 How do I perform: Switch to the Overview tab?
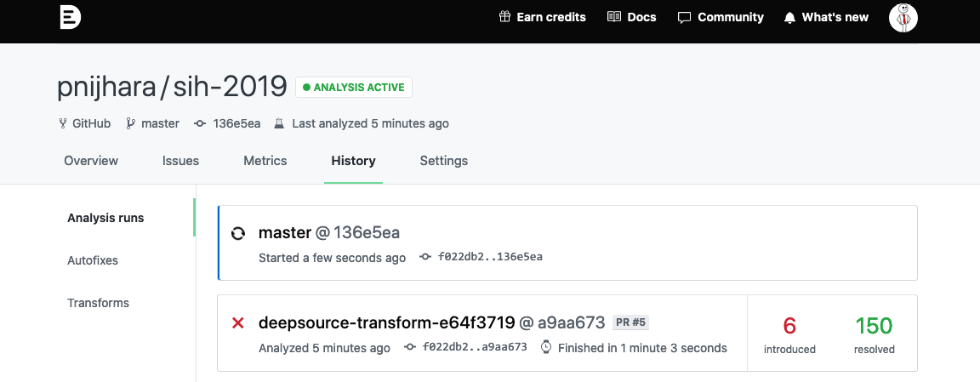(91, 161)
